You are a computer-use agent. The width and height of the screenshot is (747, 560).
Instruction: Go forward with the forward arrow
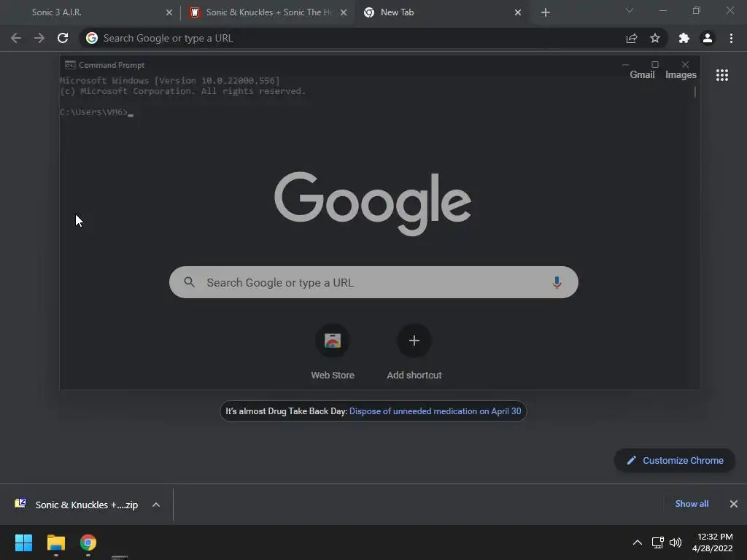click(39, 38)
